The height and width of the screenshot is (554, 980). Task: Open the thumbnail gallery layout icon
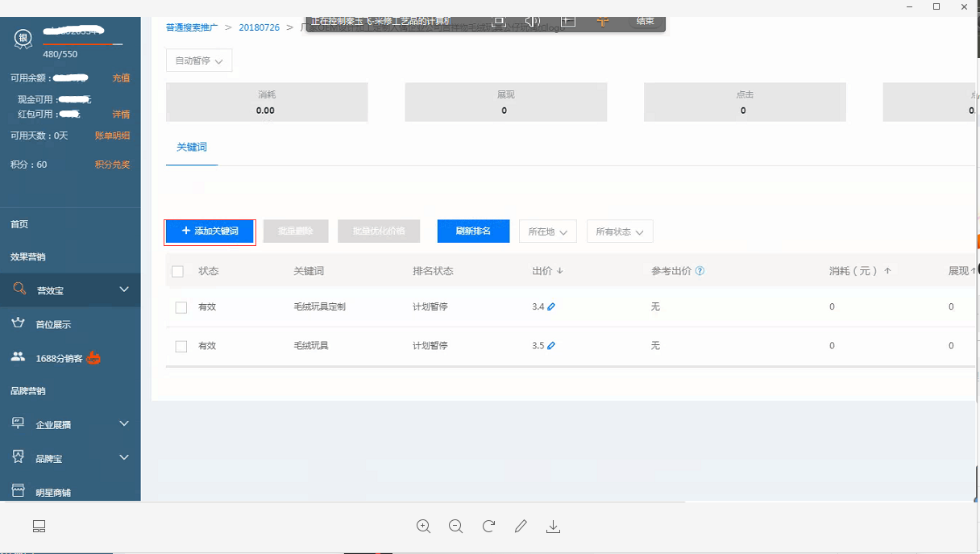(x=39, y=527)
